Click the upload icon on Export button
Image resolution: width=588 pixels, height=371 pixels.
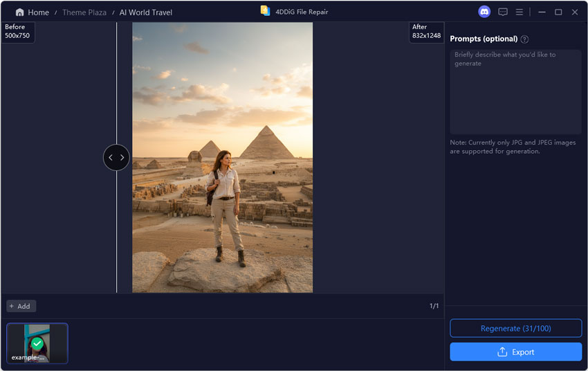pyautogui.click(x=502, y=352)
